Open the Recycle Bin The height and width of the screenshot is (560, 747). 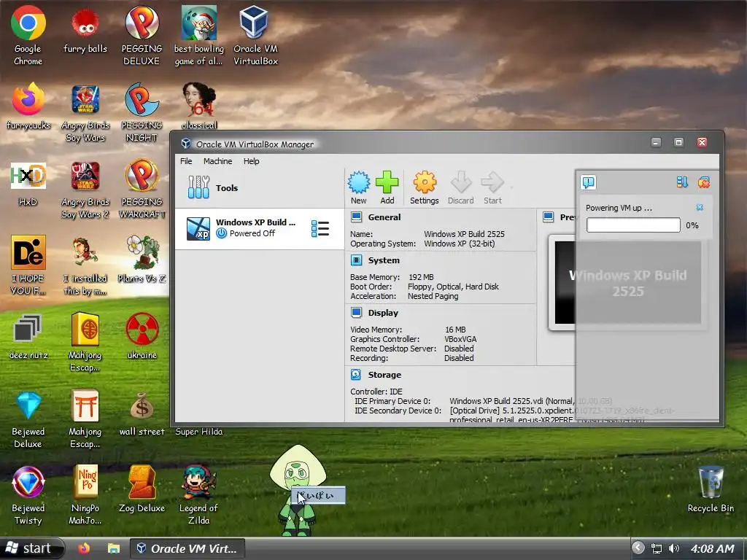711,489
